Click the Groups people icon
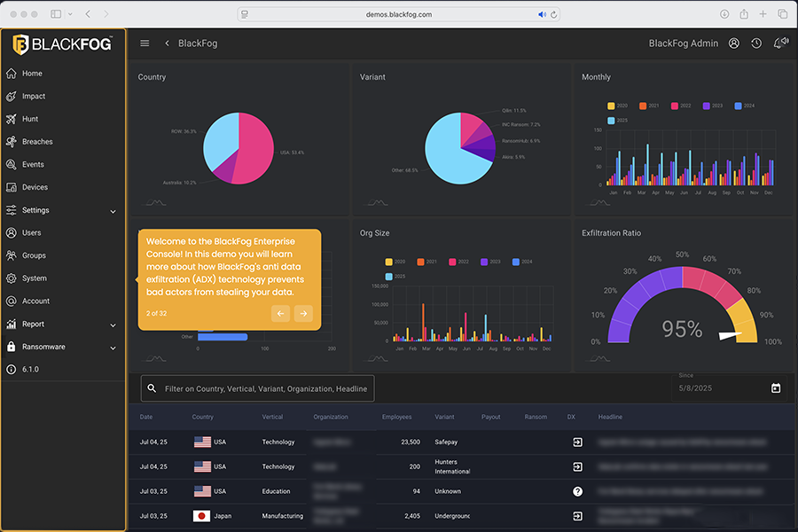 [x=12, y=255]
